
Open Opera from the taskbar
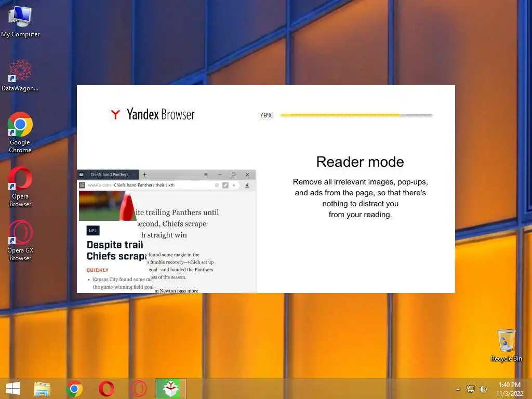click(107, 389)
